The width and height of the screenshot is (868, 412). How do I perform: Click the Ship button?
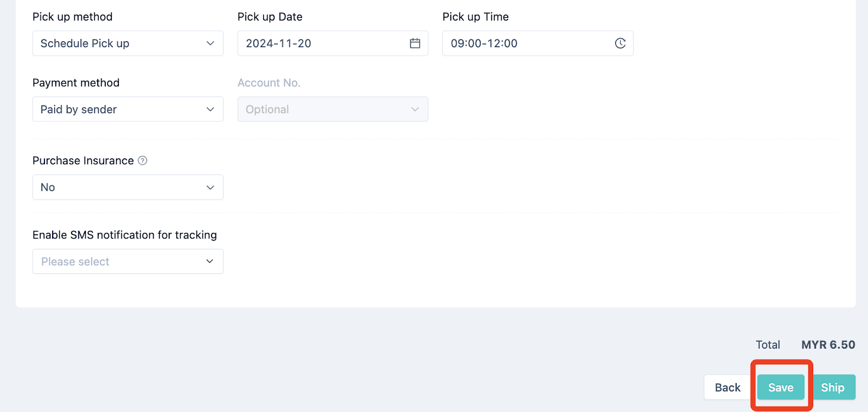coord(833,388)
